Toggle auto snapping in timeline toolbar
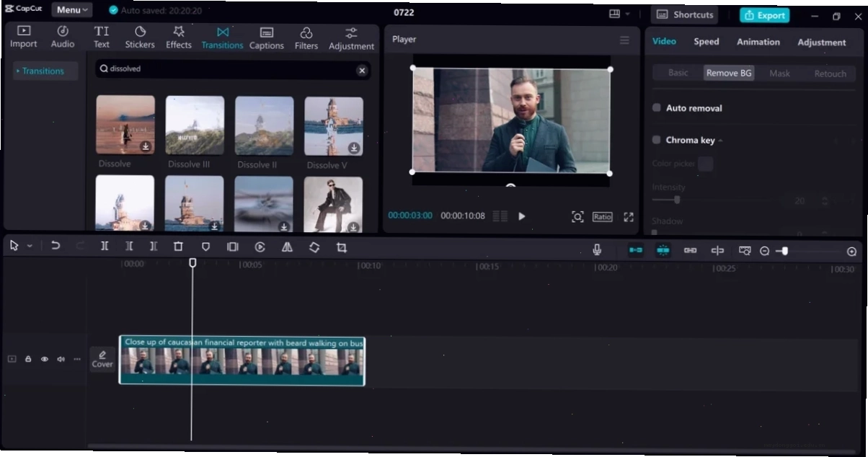This screenshot has width=868, height=457. click(663, 250)
